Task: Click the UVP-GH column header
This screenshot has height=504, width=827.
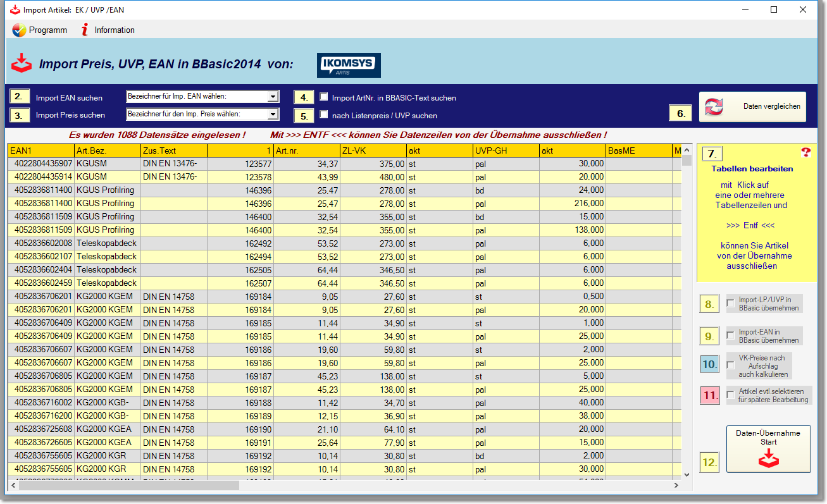Action: [506, 151]
